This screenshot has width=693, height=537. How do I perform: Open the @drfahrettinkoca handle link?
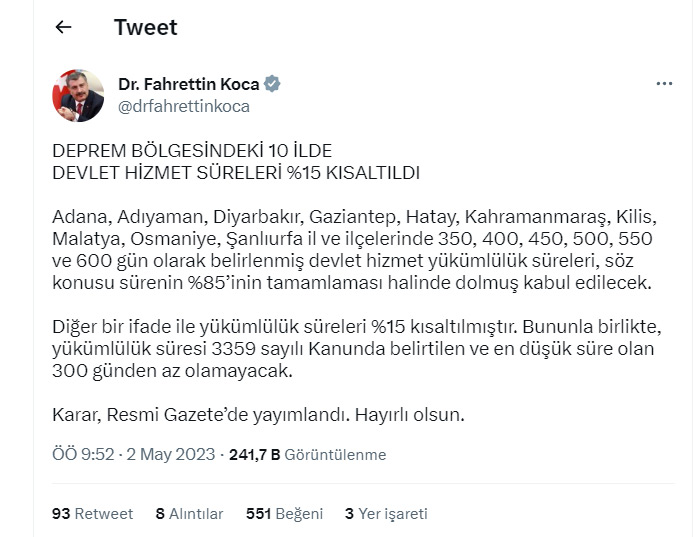tap(183, 106)
